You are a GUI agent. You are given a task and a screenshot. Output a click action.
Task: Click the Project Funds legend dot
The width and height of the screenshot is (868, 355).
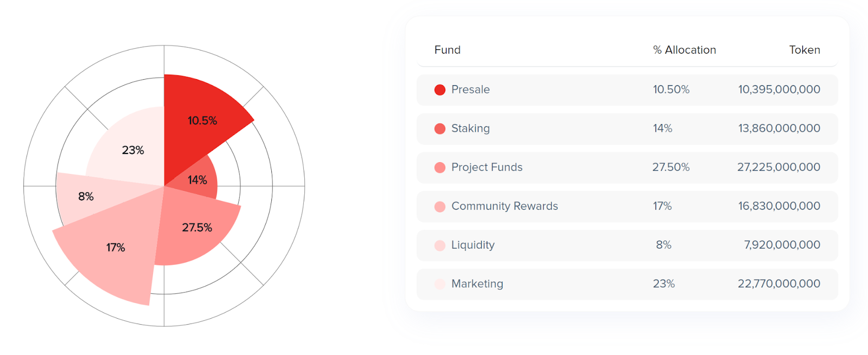(440, 168)
